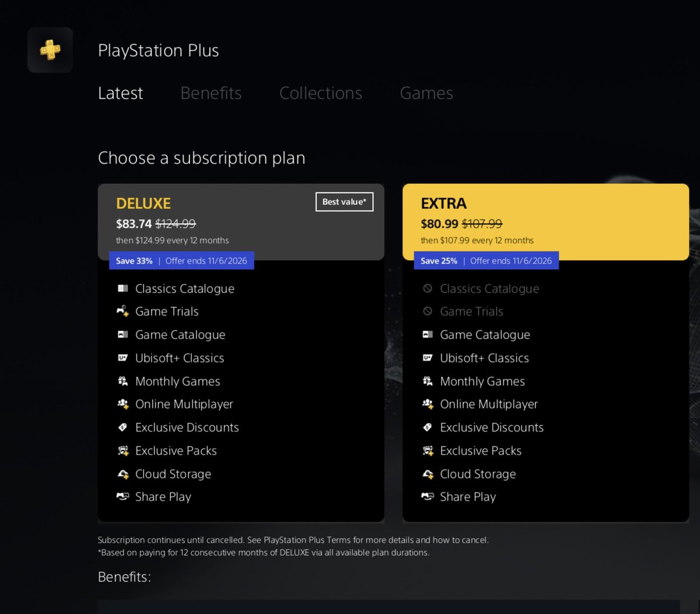Viewport: 700px width, 614px height.
Task: Click EXTRA unavailable Classics Catalogue icon
Action: [x=428, y=288]
